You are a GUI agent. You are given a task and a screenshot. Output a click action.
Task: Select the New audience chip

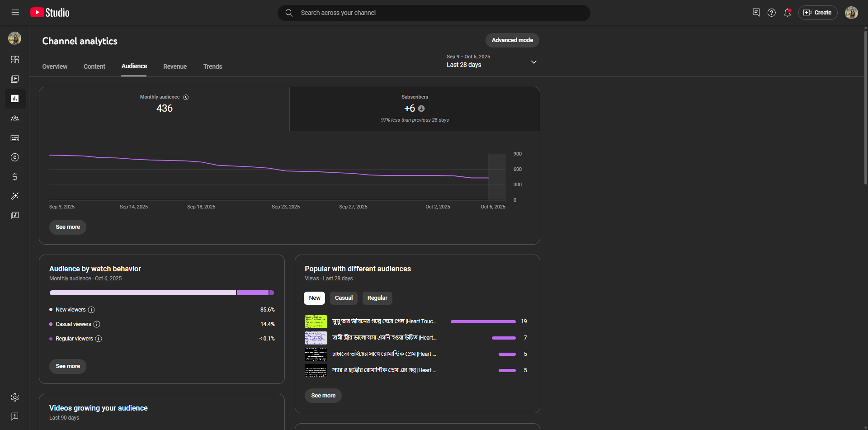pos(315,298)
